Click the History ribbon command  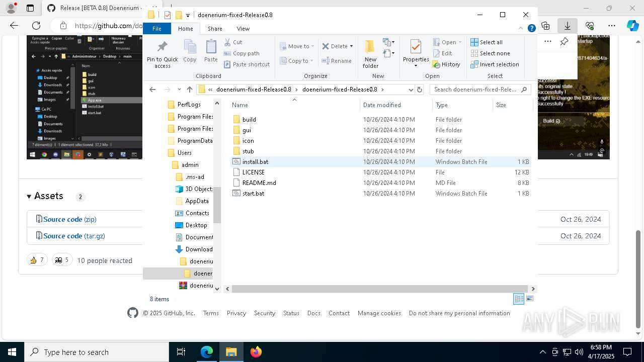[x=446, y=64]
